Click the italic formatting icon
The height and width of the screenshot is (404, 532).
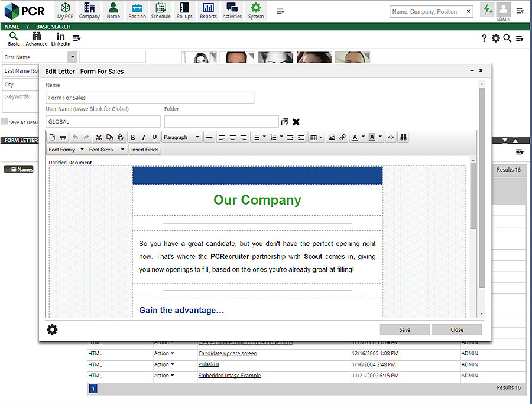[144, 137]
